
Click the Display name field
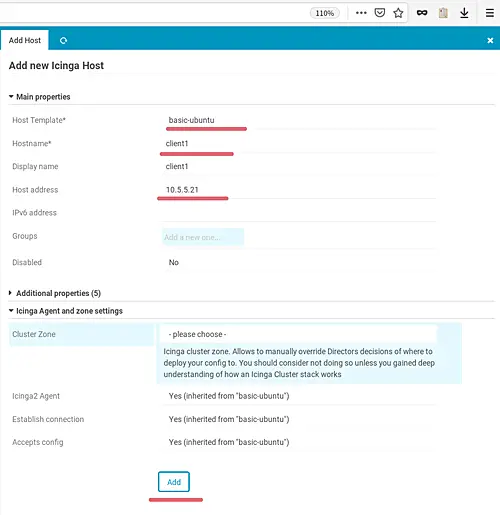coord(299,166)
